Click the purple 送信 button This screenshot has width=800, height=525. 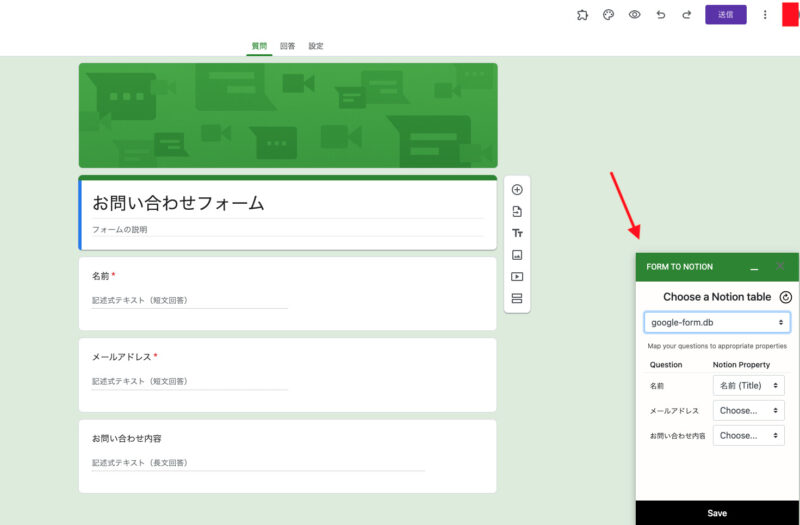coord(726,15)
